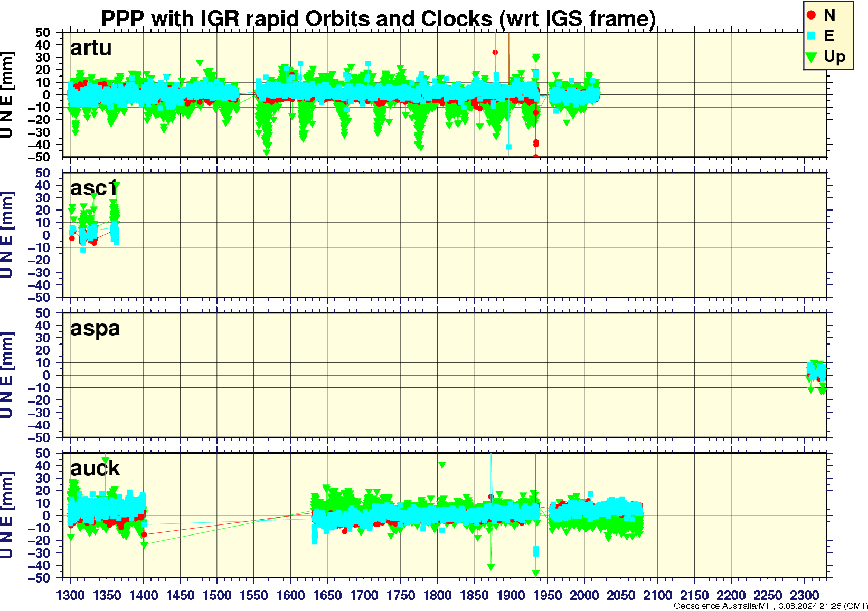The height and width of the screenshot is (611, 868).
Task: Click x-axis tick label 1300
Action: pyautogui.click(x=70, y=595)
